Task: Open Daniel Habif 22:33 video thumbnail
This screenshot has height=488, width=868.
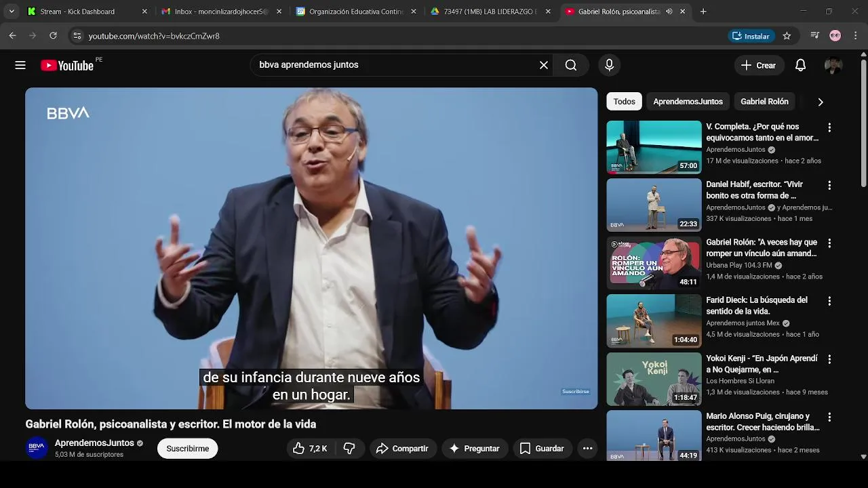Action: tap(654, 205)
